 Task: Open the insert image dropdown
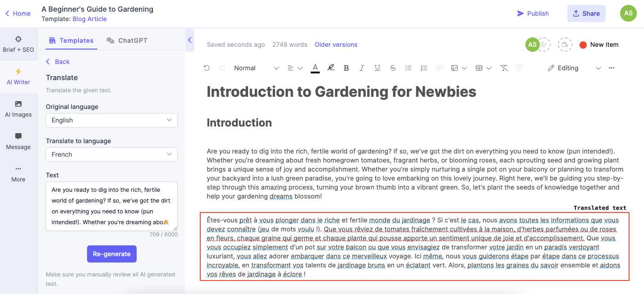(459, 68)
